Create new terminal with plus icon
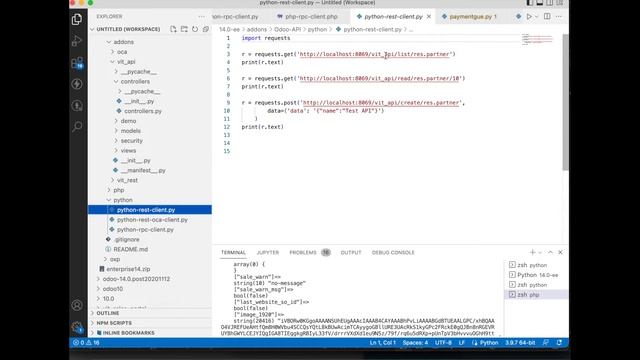Image resolution: width=640 pixels, height=360 pixels. (x=532, y=252)
